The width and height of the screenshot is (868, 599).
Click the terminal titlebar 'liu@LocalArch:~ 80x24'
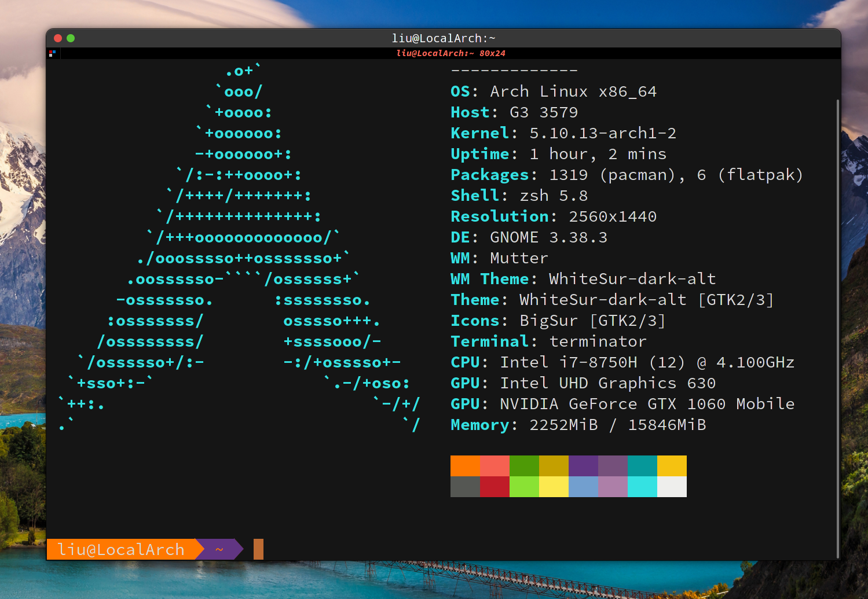pyautogui.click(x=451, y=53)
